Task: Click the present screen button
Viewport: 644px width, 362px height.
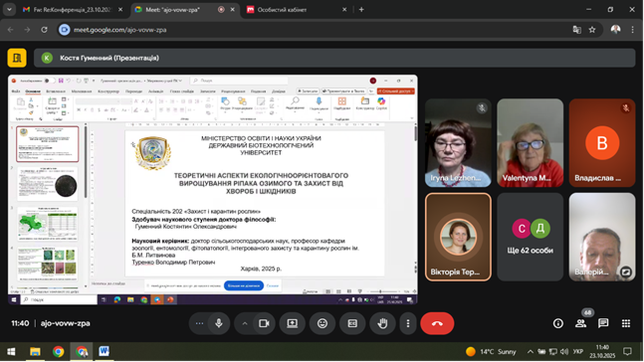Action: (x=292, y=323)
